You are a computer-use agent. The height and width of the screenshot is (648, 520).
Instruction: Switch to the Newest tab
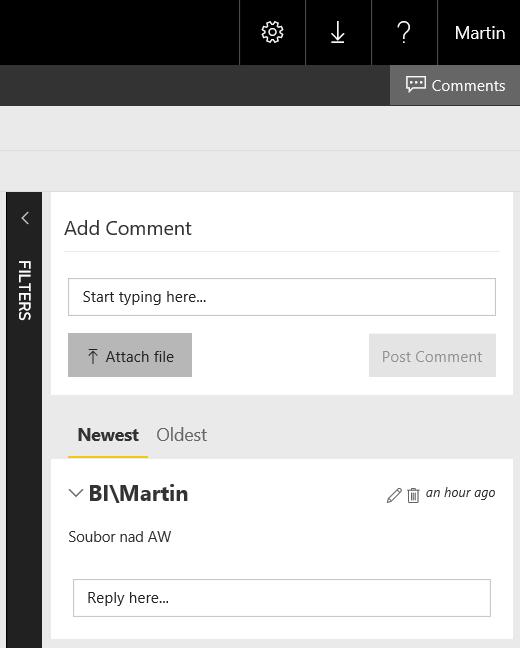coord(108,435)
